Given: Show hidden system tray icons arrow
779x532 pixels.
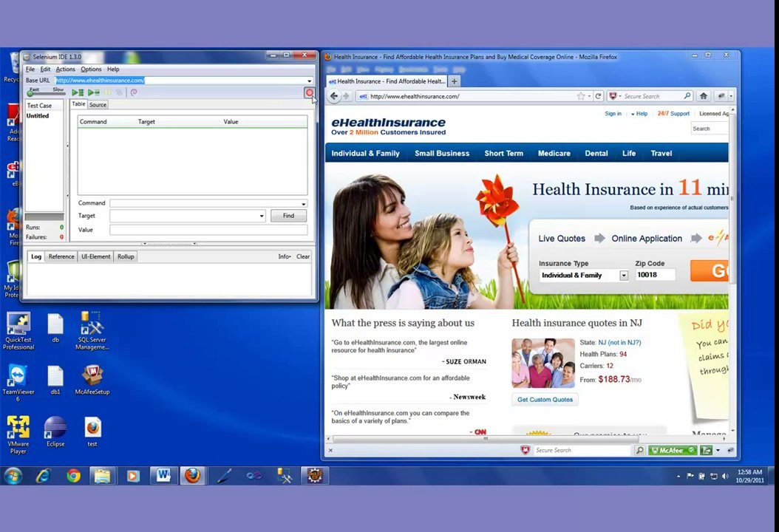Looking at the screenshot, I should coord(678,476).
